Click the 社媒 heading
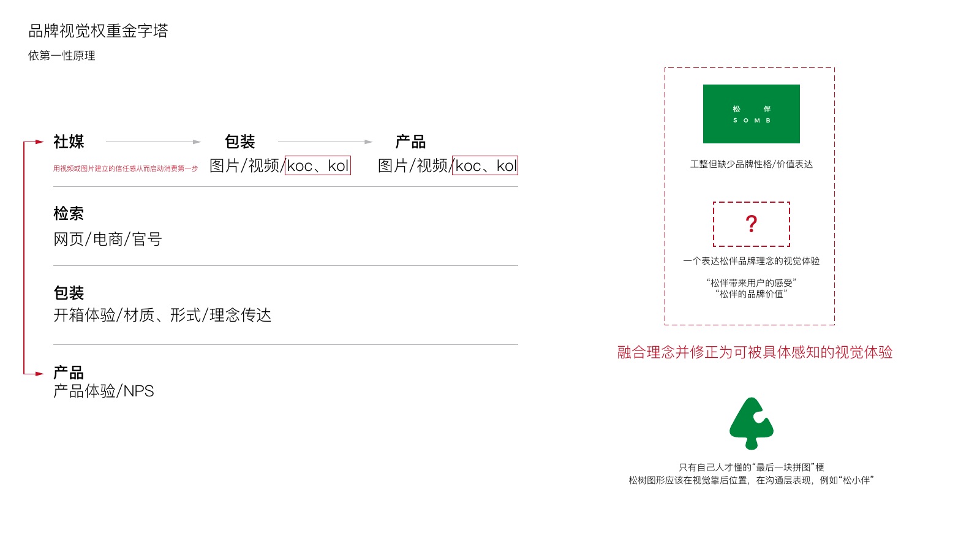 [69, 142]
